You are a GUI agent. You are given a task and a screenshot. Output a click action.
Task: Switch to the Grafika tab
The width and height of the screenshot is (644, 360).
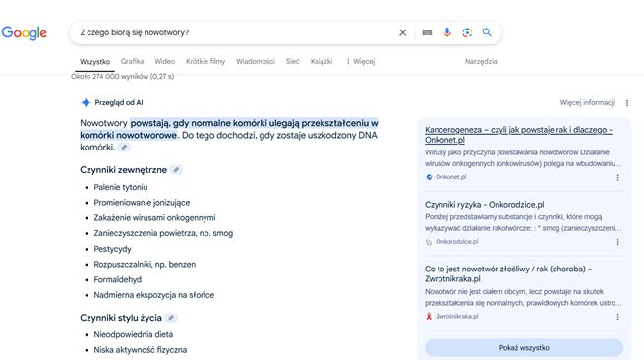pos(133,61)
